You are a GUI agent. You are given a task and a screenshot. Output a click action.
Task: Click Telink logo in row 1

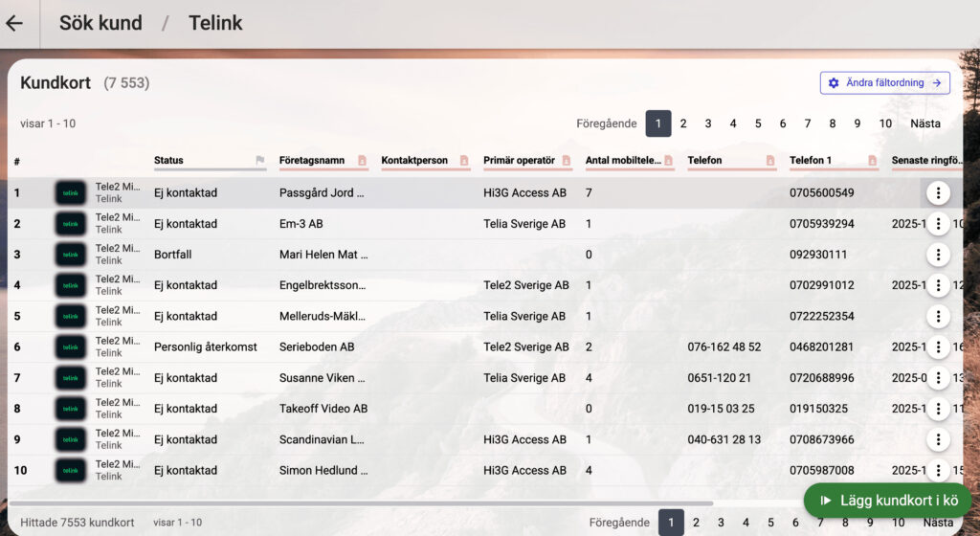pos(70,193)
